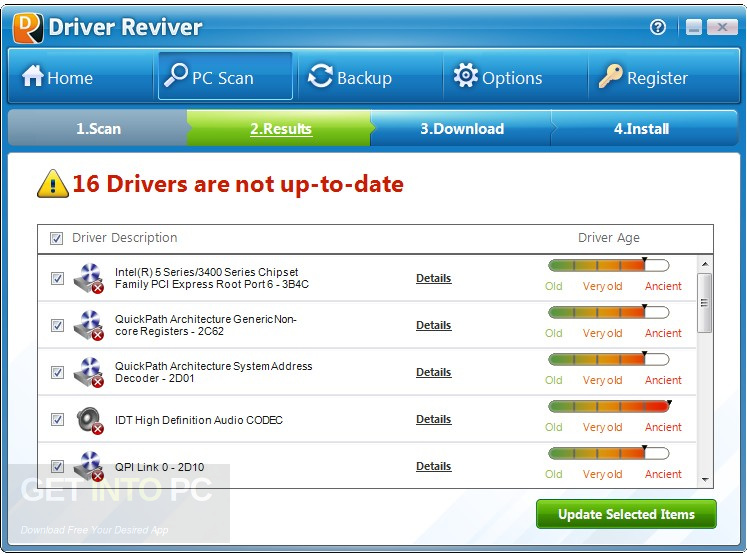747x554 pixels.
Task: Click the scroll up arrow of driver list
Action: (705, 264)
